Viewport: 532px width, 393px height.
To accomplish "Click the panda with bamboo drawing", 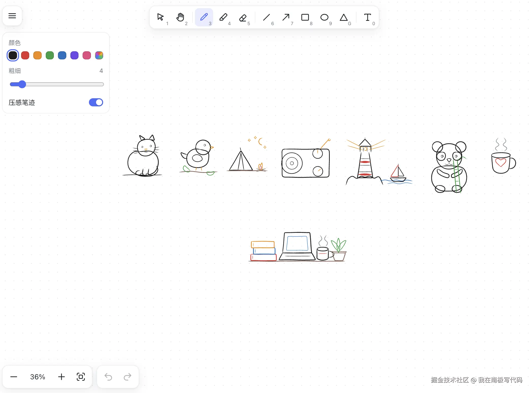I will point(449,167).
